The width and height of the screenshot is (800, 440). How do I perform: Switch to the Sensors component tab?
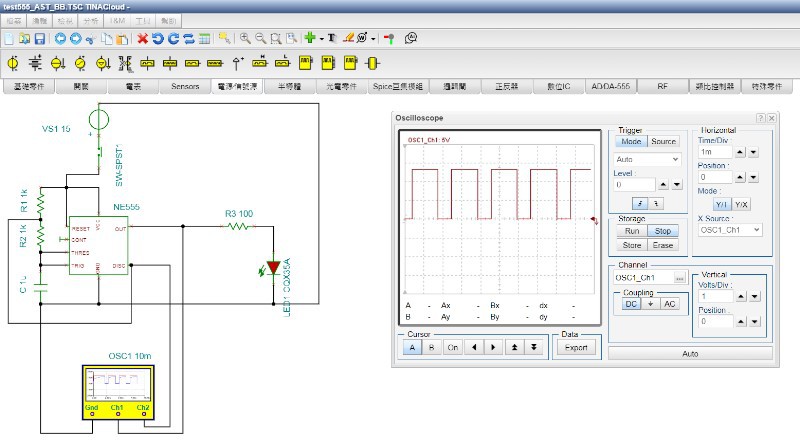click(x=185, y=87)
